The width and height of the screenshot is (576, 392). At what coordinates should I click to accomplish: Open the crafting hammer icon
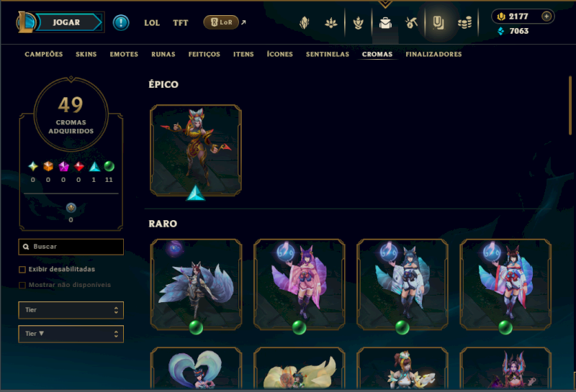[x=411, y=23]
